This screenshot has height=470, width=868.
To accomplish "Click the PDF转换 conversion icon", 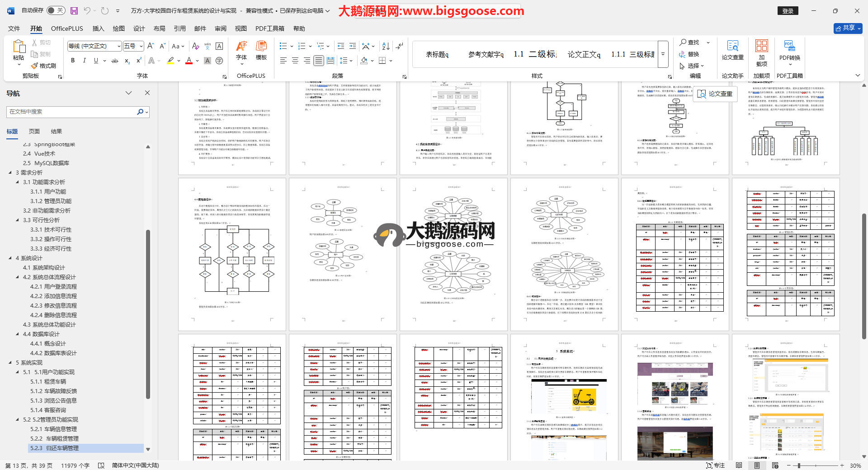I will pos(789,50).
